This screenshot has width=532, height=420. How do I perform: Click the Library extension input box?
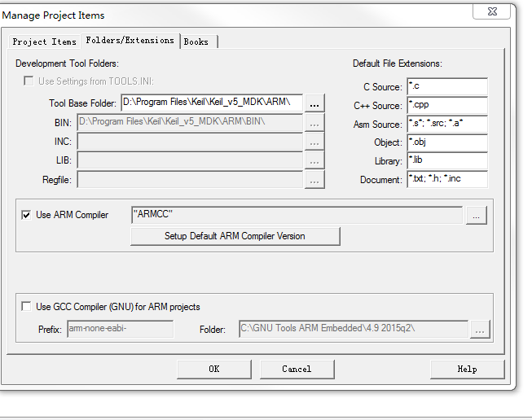click(x=446, y=161)
